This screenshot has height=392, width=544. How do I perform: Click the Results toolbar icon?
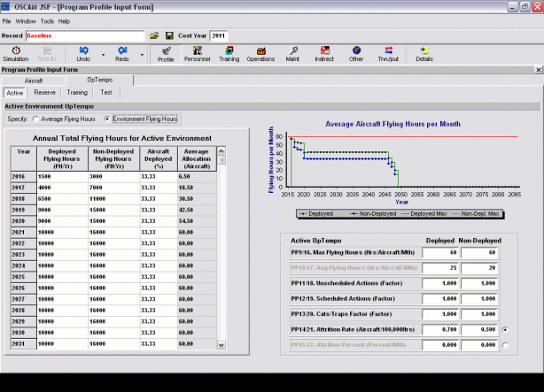(47, 54)
